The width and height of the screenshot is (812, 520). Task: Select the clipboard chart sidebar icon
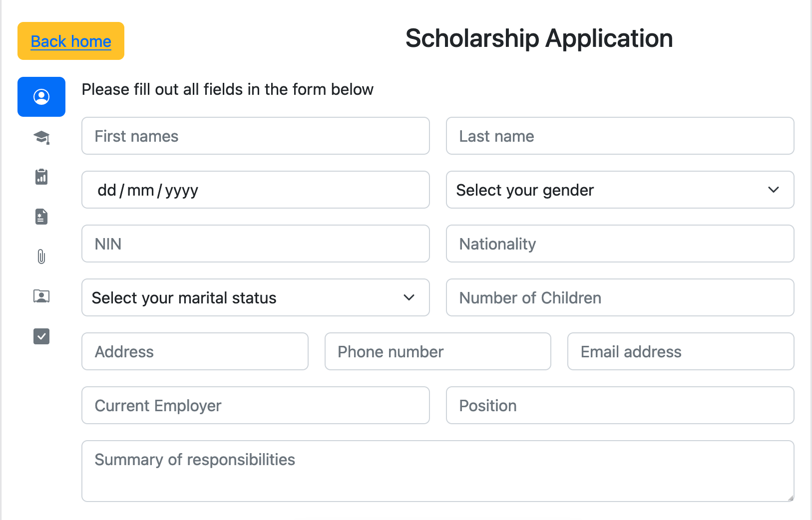pyautogui.click(x=41, y=177)
